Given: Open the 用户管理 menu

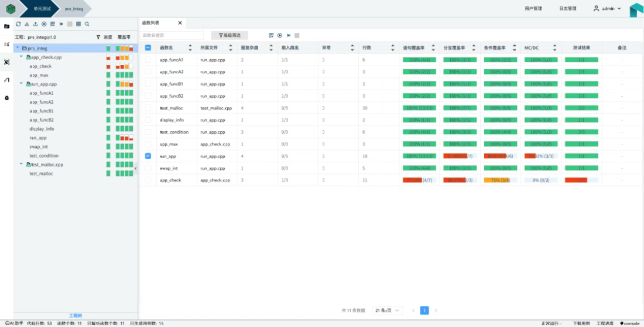Looking at the screenshot, I should point(533,9).
